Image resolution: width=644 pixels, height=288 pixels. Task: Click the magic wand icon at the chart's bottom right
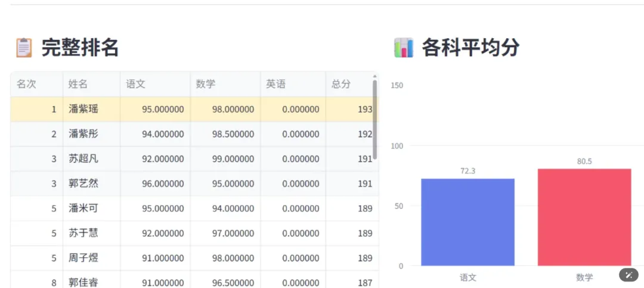(x=628, y=275)
